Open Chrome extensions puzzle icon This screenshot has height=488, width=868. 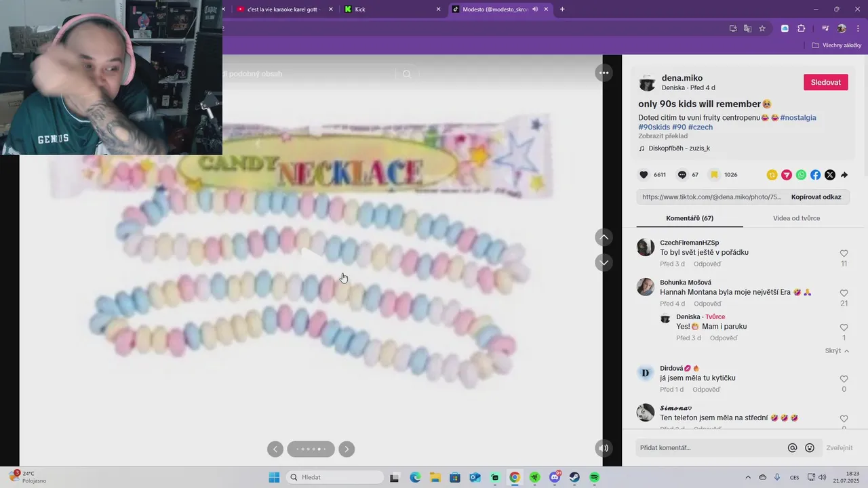click(x=801, y=28)
